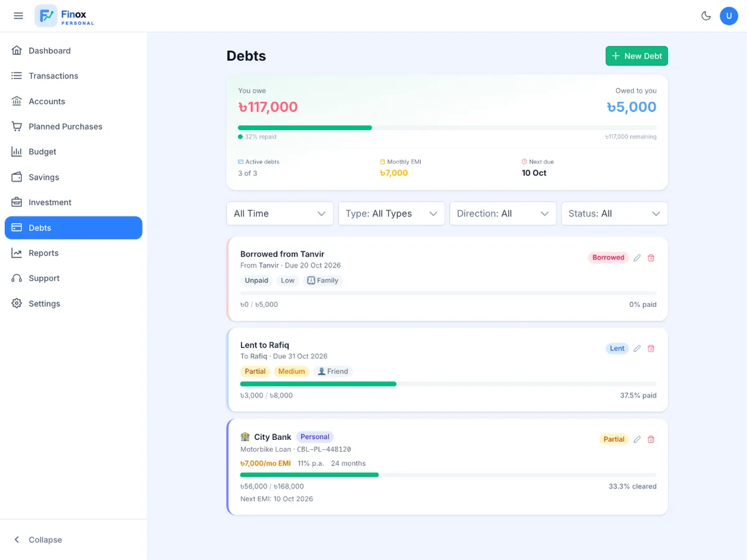Image resolution: width=747 pixels, height=560 pixels.
Task: Toggle dark mode moon icon
Action: [706, 16]
